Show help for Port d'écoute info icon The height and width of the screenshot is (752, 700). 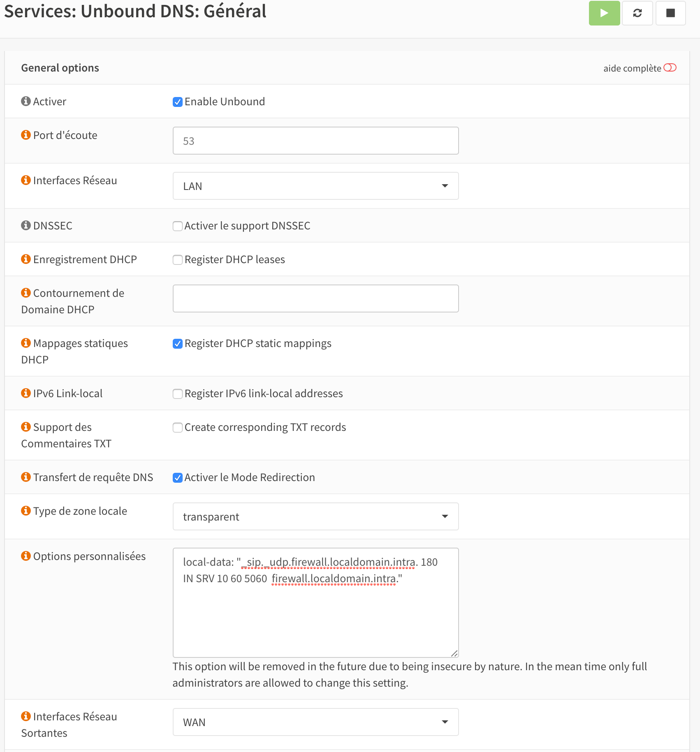click(x=26, y=135)
